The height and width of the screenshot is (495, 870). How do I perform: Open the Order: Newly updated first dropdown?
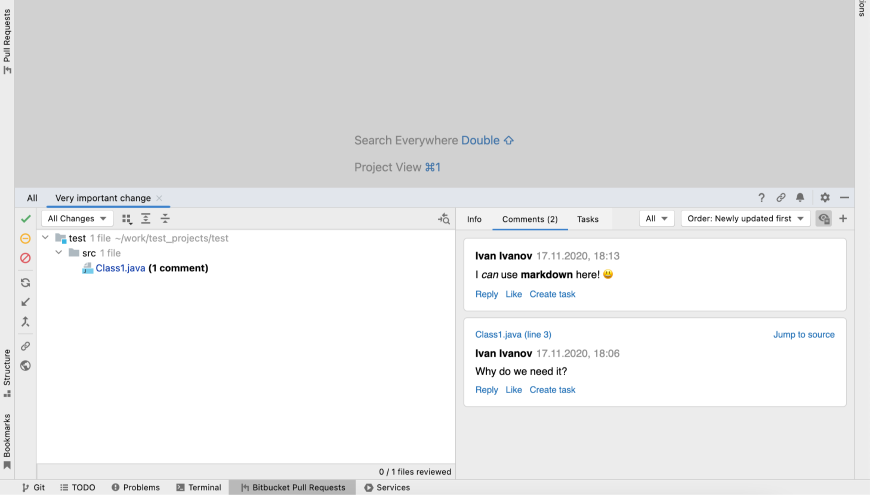745,218
